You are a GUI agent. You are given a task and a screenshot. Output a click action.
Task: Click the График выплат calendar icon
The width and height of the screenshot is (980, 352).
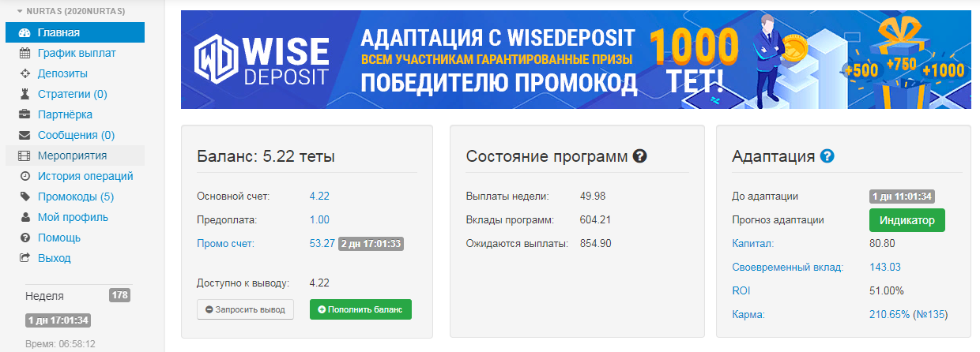click(x=24, y=54)
